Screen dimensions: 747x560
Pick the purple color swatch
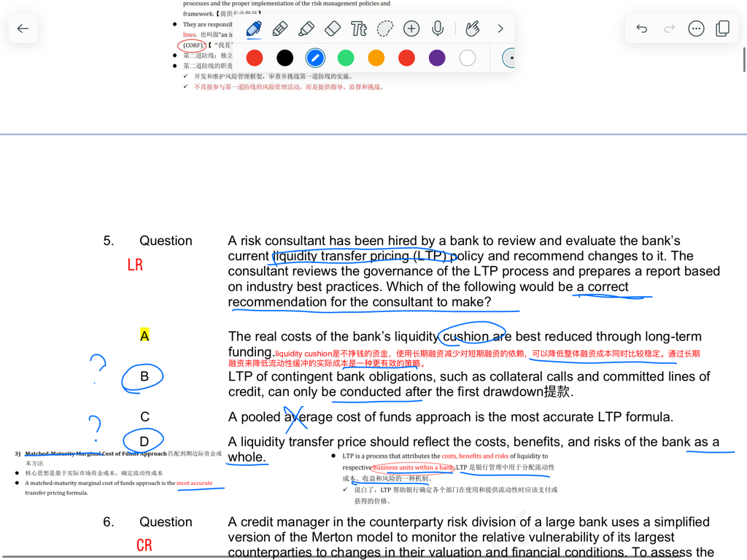pyautogui.click(x=437, y=58)
